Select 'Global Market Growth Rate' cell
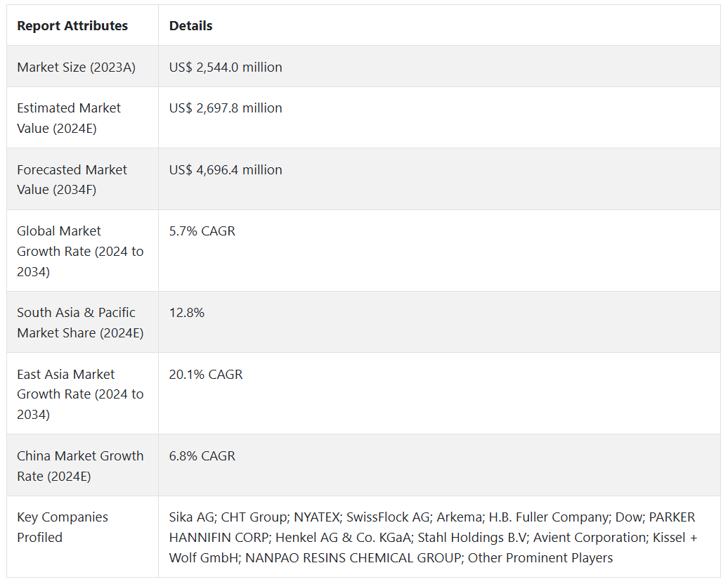 [80, 251]
